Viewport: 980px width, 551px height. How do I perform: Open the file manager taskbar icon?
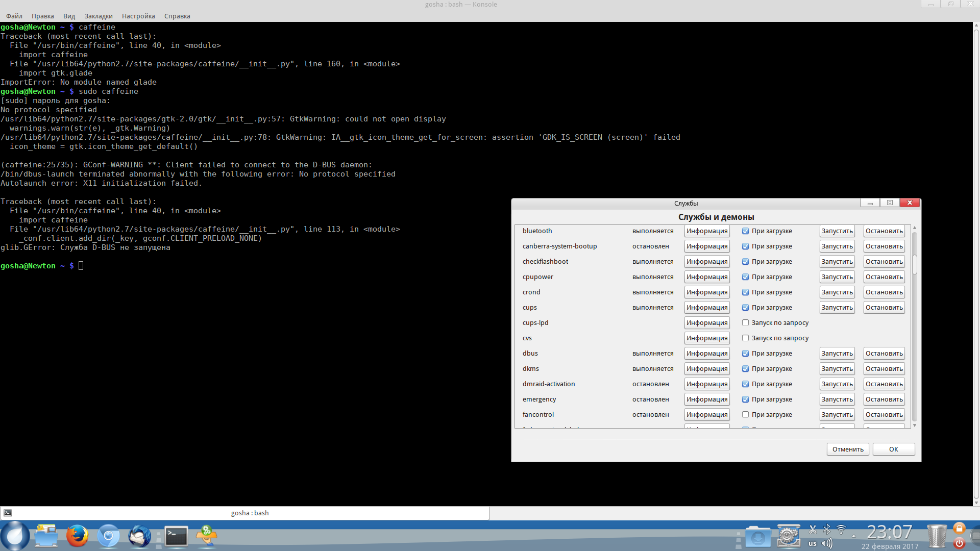click(46, 536)
